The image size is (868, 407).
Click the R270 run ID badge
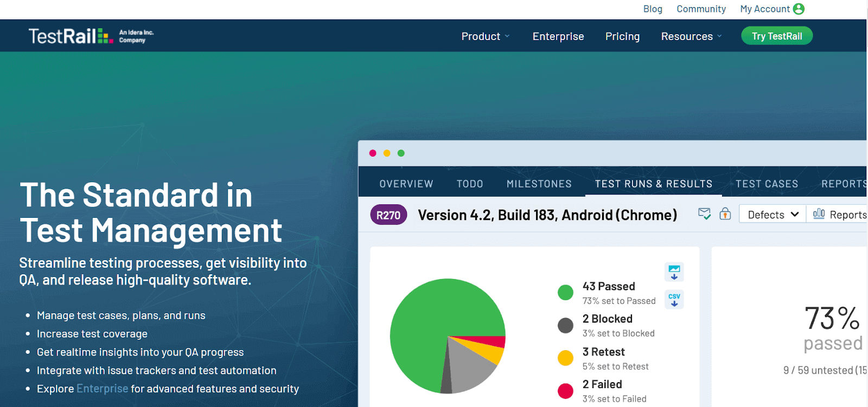click(388, 215)
